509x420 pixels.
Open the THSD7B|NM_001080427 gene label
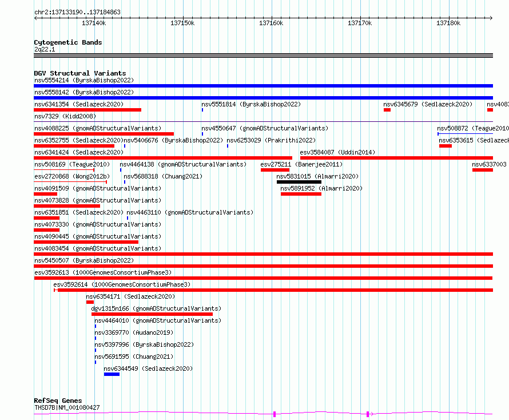point(67,407)
